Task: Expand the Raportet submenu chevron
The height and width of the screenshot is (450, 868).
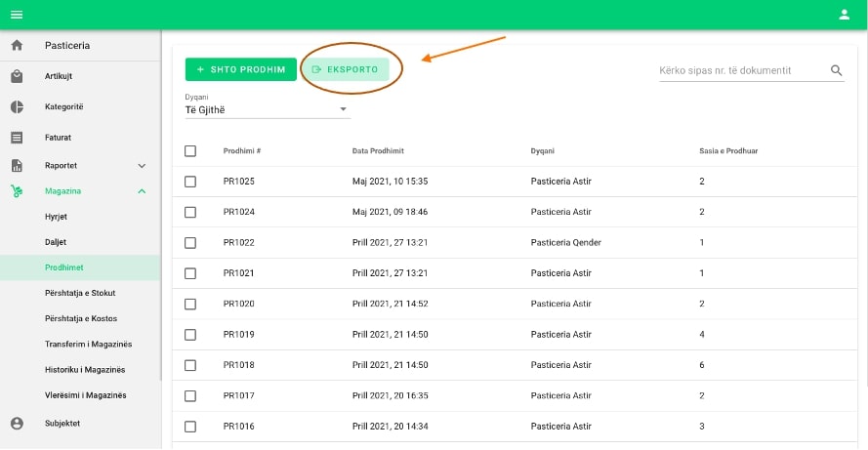Action: tap(142, 166)
